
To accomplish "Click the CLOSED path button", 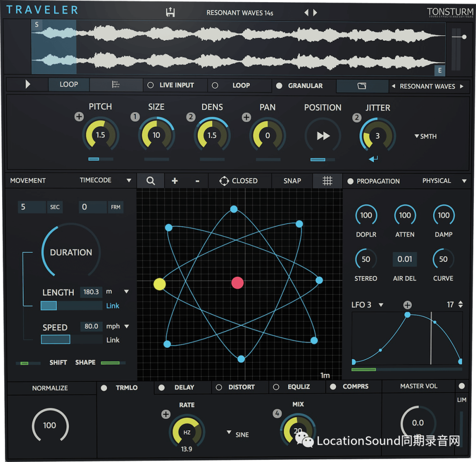I will [x=238, y=181].
